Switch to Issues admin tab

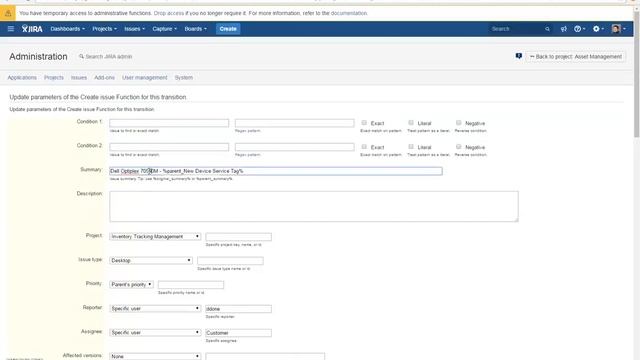[x=79, y=78]
